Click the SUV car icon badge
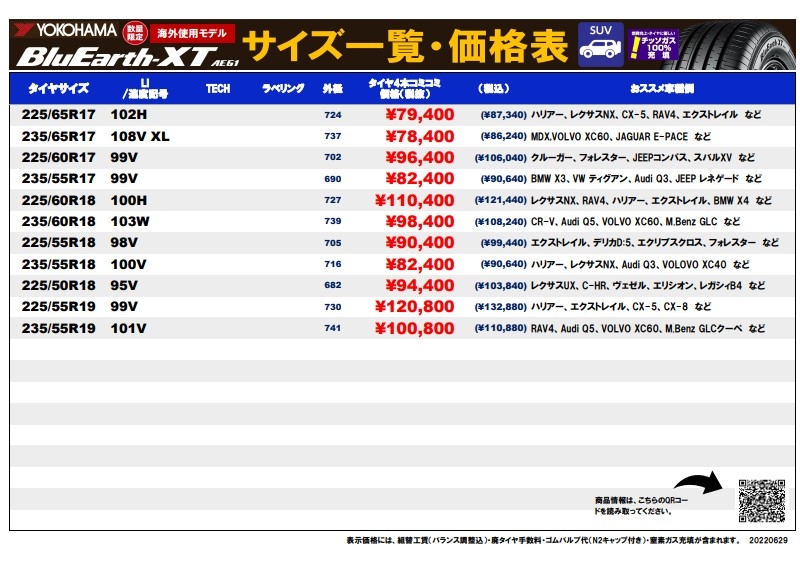 coord(600,45)
